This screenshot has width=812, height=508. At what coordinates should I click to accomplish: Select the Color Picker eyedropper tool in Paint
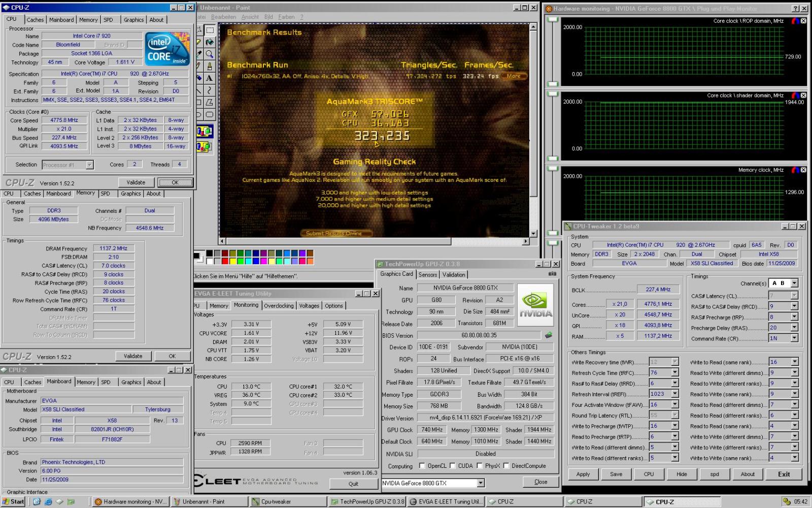click(199, 54)
